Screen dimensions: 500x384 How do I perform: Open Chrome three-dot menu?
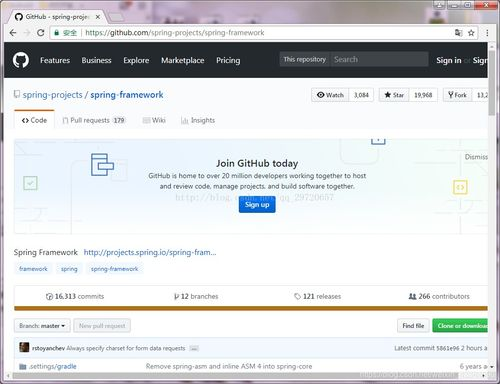pos(487,33)
